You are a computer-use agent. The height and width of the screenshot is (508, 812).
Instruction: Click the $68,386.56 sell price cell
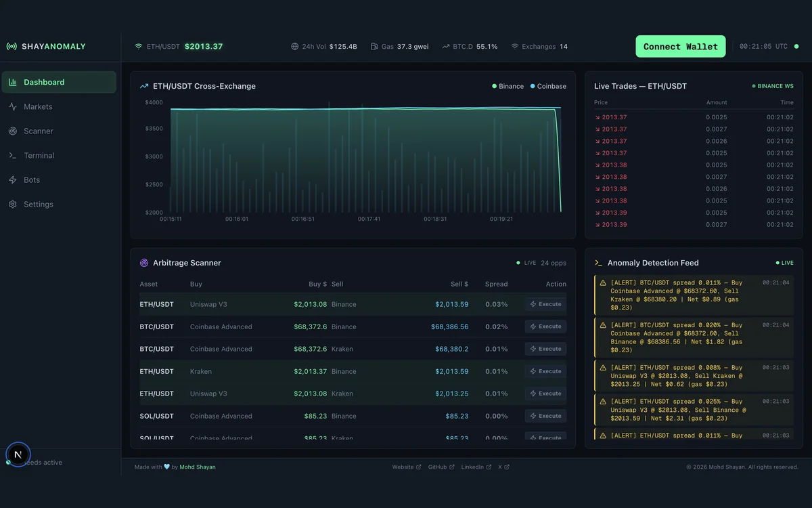449,326
